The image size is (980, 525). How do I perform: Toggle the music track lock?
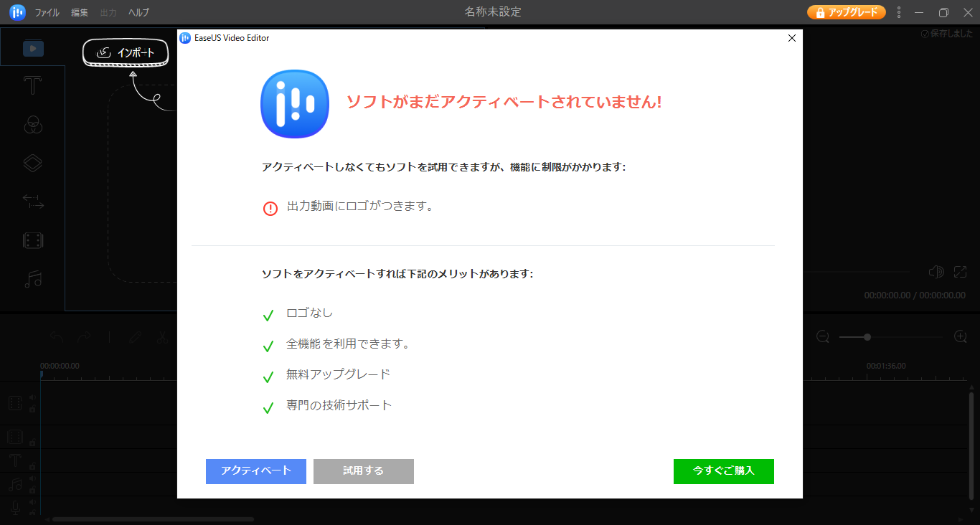[x=32, y=490]
